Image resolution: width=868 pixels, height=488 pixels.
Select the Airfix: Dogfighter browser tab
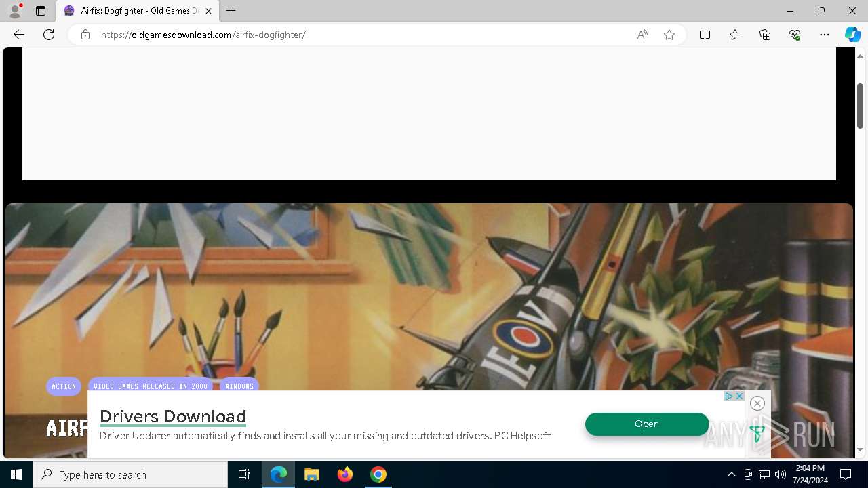(138, 11)
